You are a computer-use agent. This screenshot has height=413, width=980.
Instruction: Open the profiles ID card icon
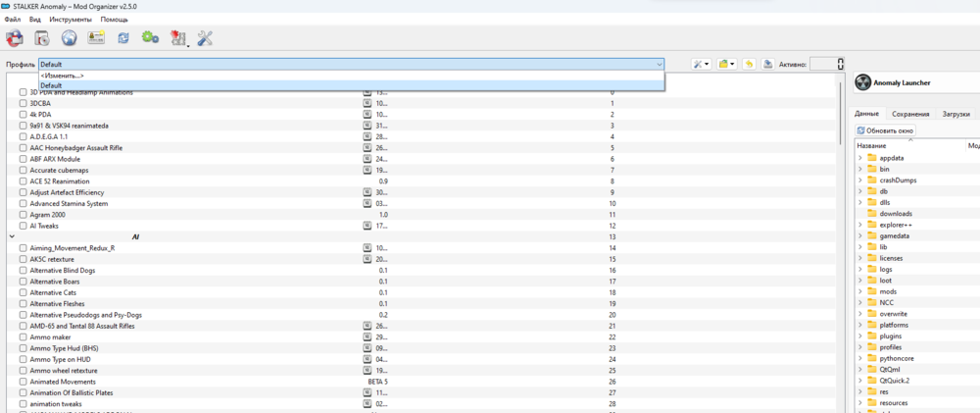tap(96, 37)
